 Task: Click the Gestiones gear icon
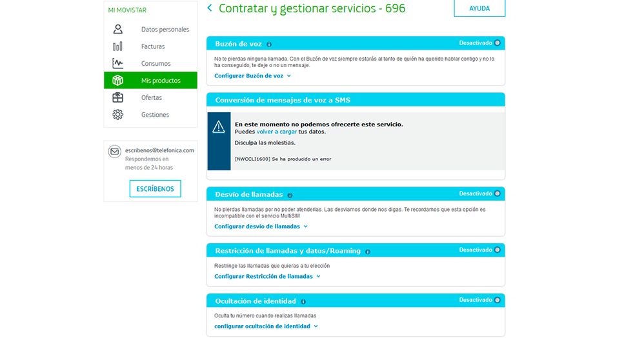(117, 115)
